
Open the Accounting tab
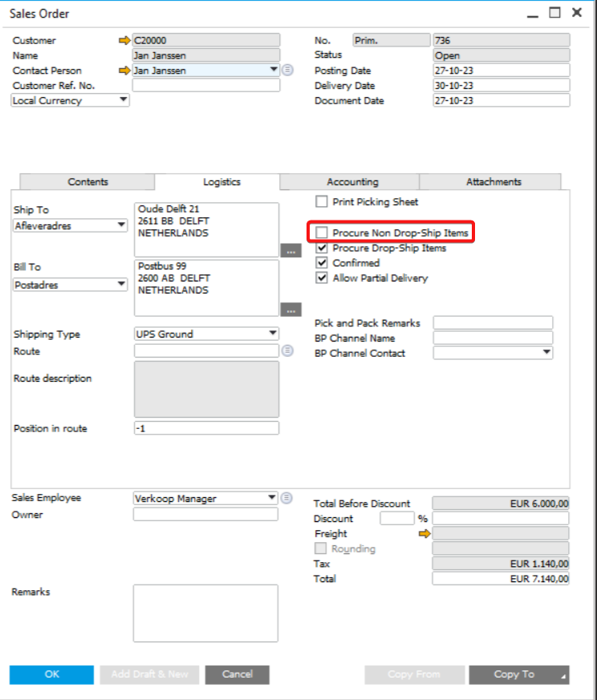tap(352, 182)
